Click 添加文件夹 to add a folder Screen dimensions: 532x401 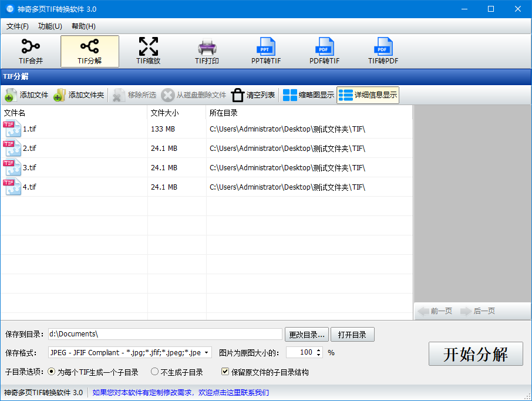click(x=79, y=95)
